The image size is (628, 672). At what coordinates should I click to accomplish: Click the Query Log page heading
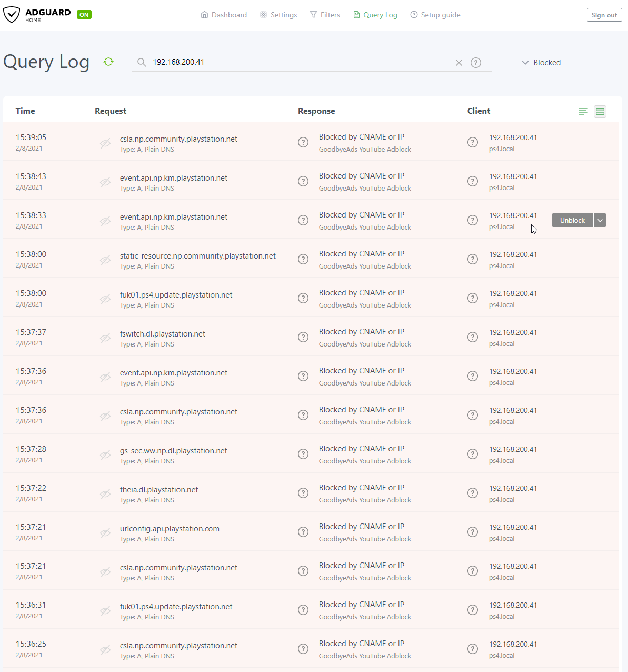pyautogui.click(x=46, y=62)
